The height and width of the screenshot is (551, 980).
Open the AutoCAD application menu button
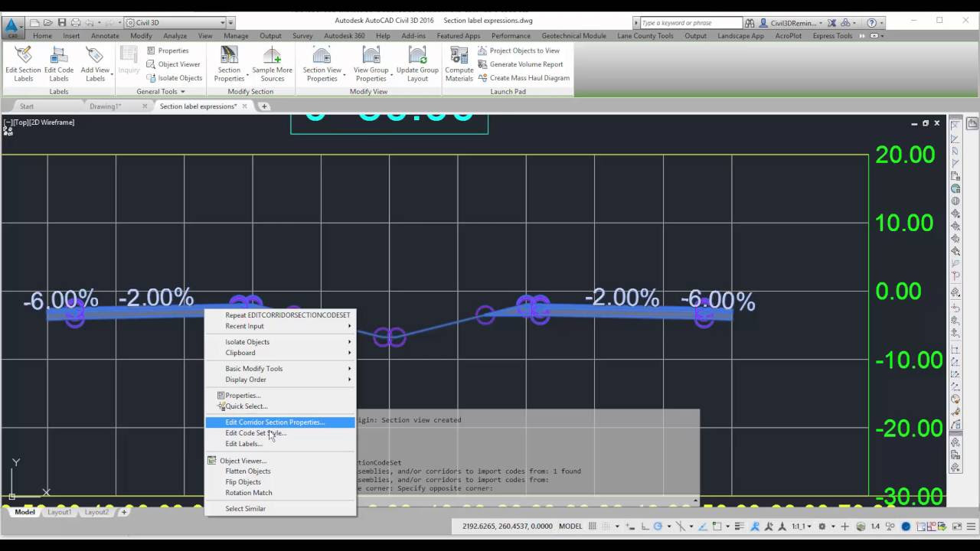coord(11,27)
